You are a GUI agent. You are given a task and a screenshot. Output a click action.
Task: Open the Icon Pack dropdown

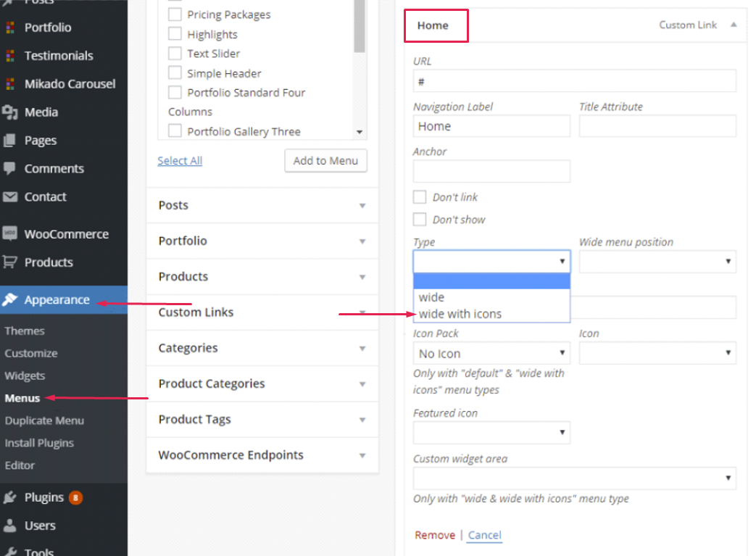tap(491, 353)
